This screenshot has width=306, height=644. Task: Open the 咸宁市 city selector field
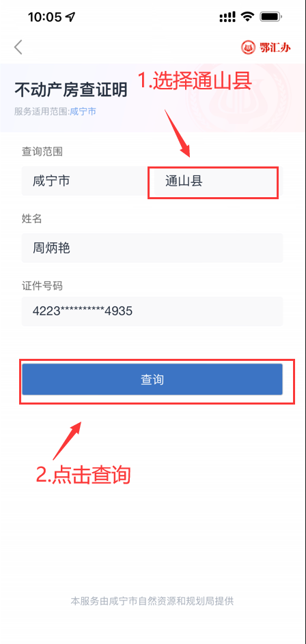84,181
